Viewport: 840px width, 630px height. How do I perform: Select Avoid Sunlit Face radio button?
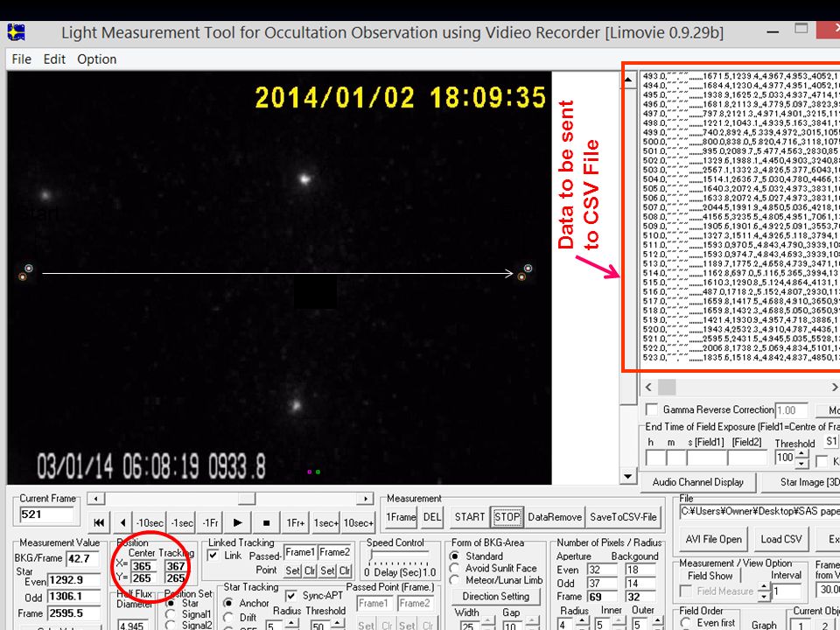click(x=455, y=568)
